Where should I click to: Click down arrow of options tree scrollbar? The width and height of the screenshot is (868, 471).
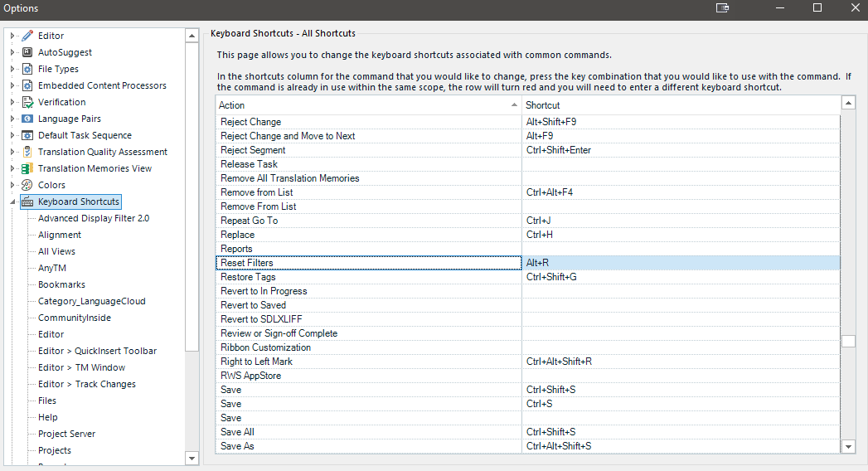192,459
